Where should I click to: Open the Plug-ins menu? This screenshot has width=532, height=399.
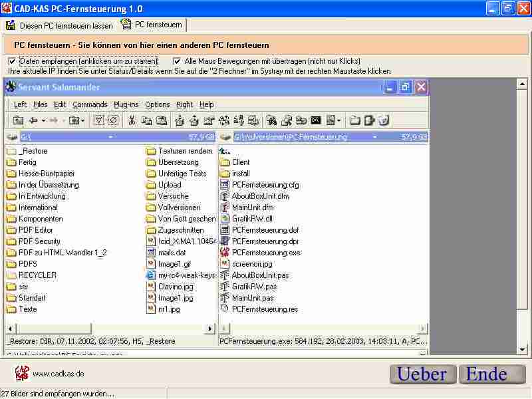pyautogui.click(x=126, y=104)
